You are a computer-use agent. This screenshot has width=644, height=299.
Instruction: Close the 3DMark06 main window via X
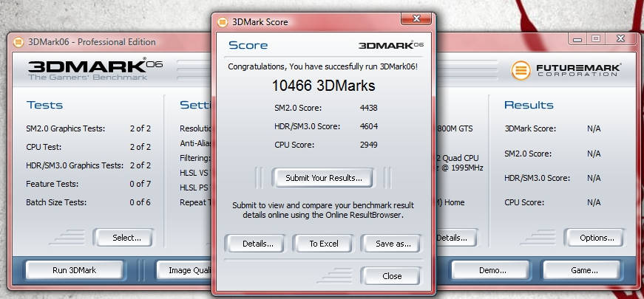coord(620,39)
